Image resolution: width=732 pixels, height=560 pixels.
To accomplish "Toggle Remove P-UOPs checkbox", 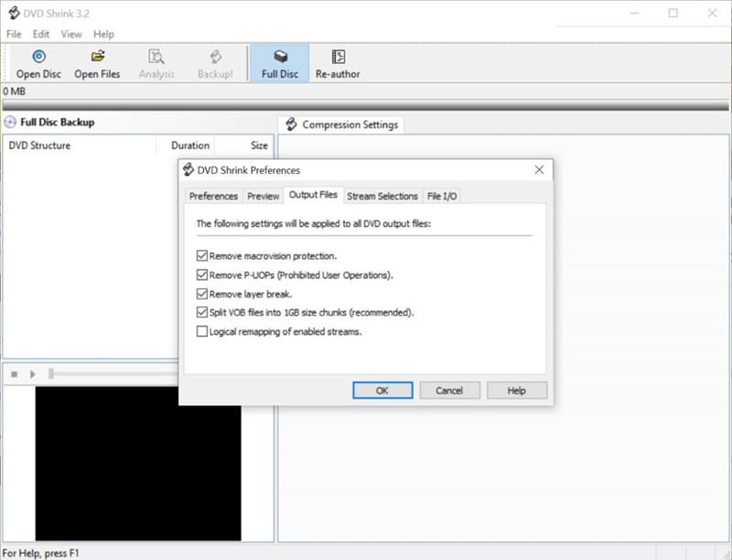I will 201,275.
